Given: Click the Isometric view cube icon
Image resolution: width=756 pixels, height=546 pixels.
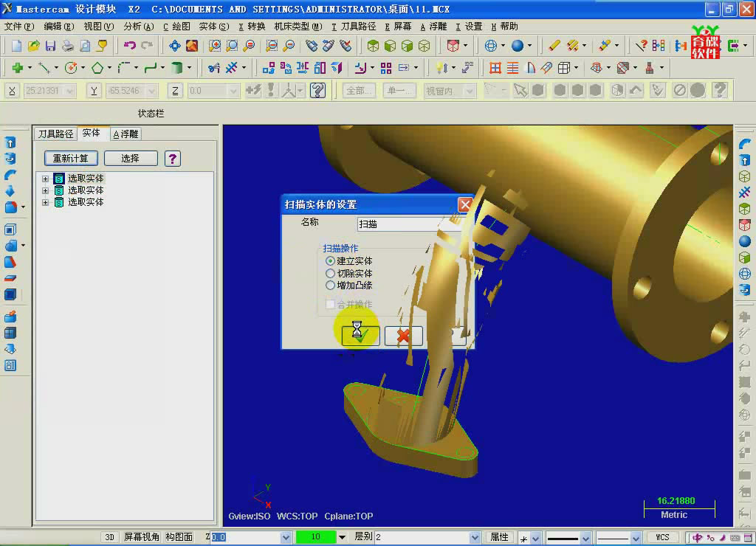Looking at the screenshot, I should click(373, 46).
